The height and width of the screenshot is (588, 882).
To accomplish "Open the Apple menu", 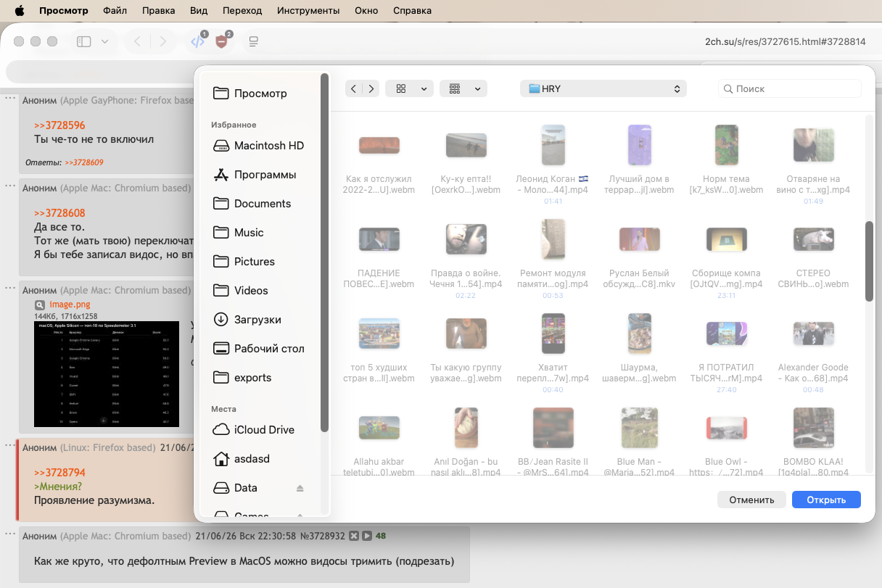I will (20, 11).
